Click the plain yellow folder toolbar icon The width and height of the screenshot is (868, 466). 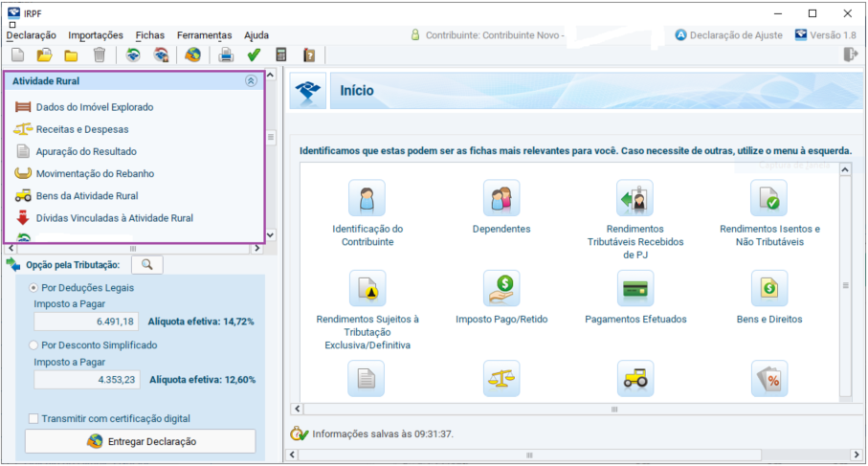click(71, 55)
